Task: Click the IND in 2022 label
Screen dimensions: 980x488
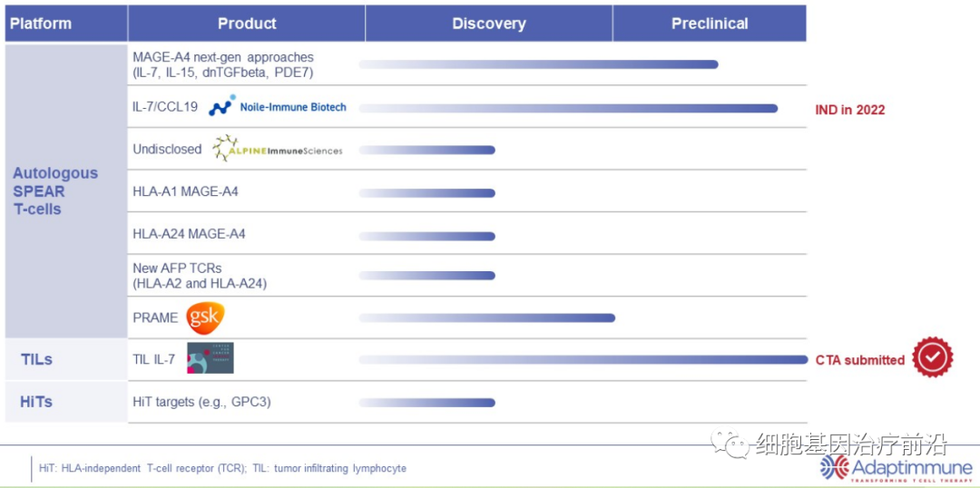Action: tap(850, 110)
